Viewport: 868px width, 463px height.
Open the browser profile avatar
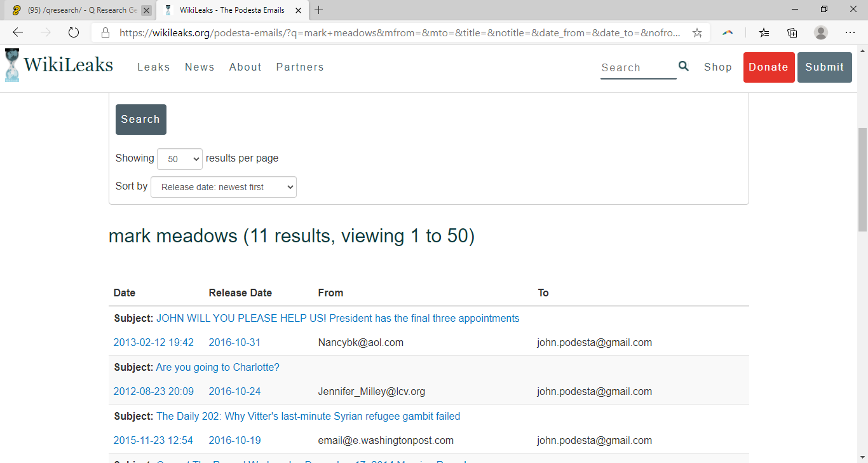821,32
